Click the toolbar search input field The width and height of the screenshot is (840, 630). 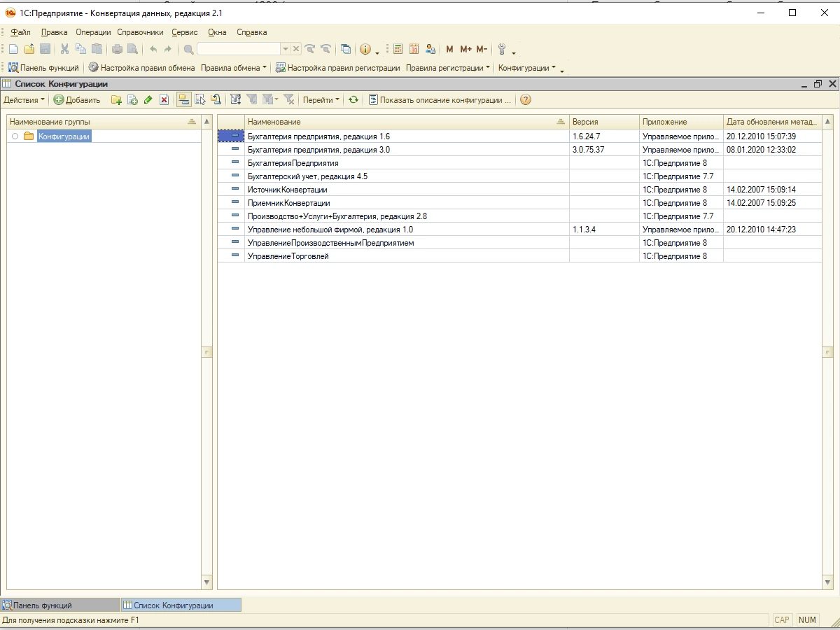(239, 49)
